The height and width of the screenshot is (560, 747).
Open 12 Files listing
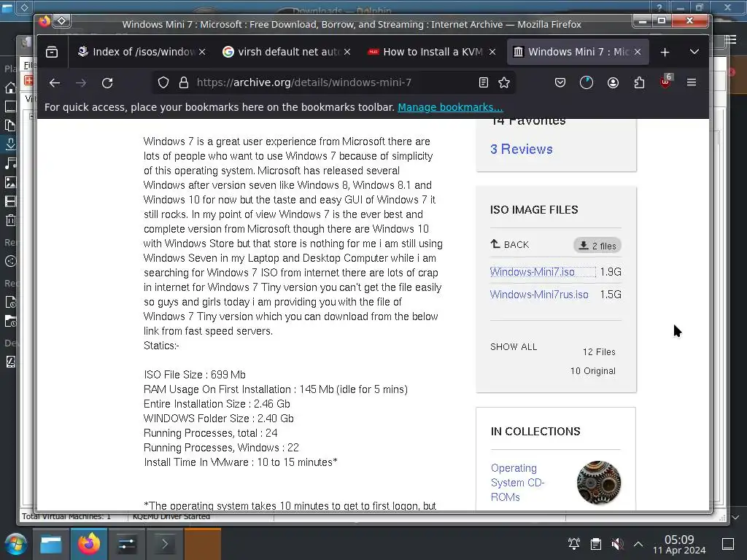click(x=599, y=352)
